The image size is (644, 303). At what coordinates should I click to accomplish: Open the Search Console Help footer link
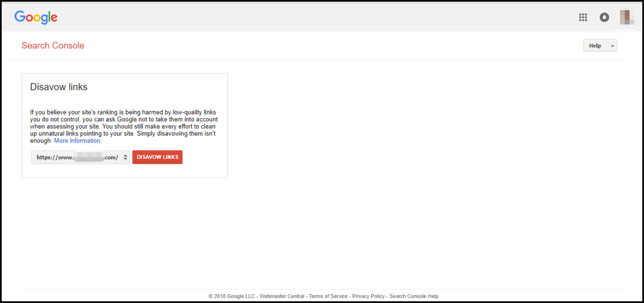(414, 296)
